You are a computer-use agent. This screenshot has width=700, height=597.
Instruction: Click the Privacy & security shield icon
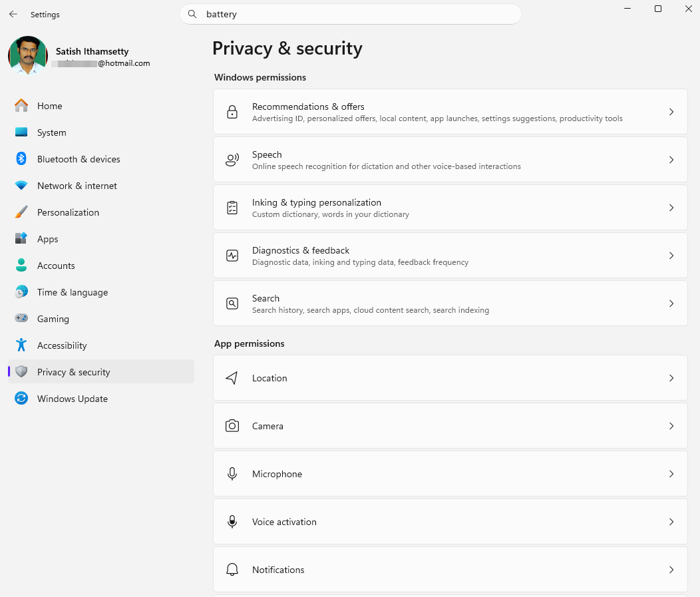pos(21,371)
